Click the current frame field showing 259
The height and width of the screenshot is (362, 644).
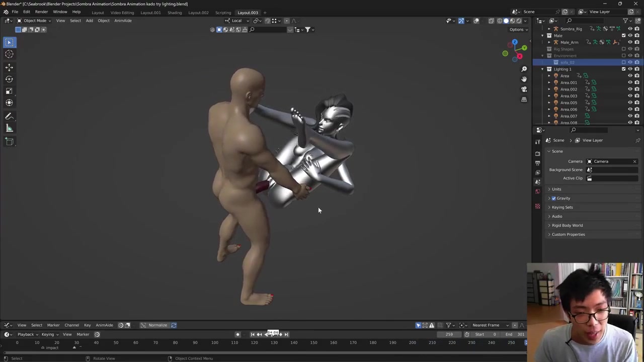pyautogui.click(x=449, y=334)
